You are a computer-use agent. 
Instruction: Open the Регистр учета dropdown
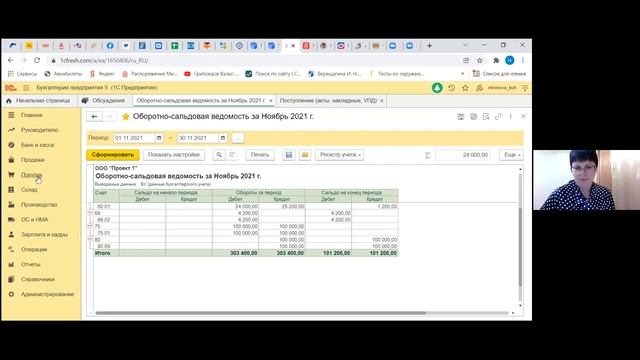(340, 155)
